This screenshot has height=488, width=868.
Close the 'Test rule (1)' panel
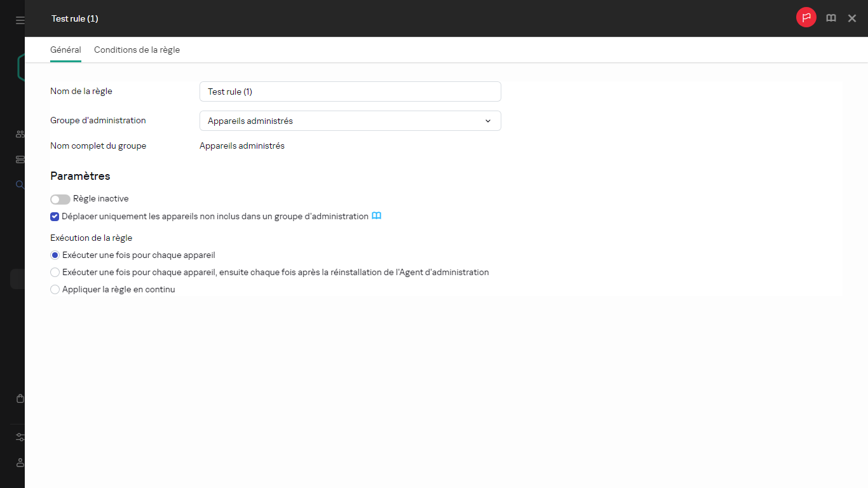pyautogui.click(x=852, y=18)
